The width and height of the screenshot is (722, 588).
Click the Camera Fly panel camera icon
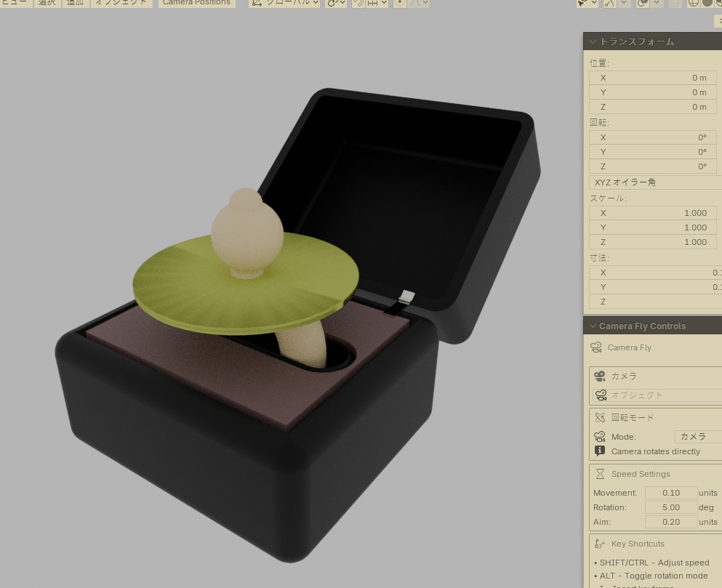[600, 347]
